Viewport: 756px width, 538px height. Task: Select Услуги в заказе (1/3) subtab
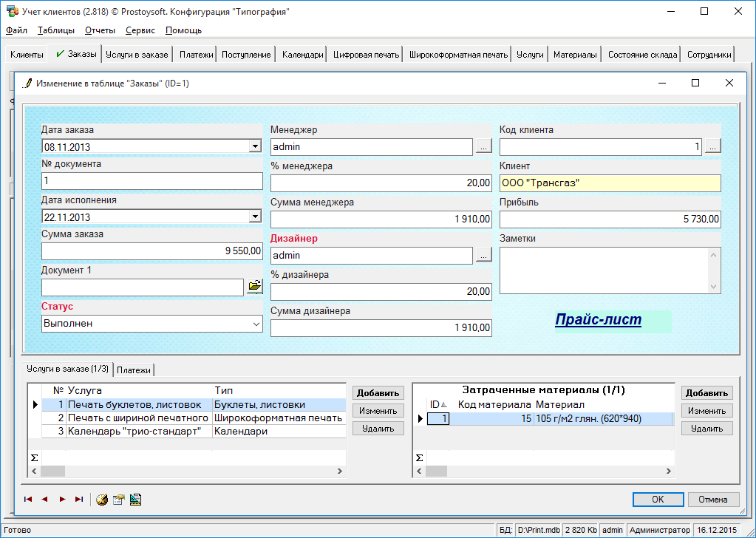[x=67, y=369]
